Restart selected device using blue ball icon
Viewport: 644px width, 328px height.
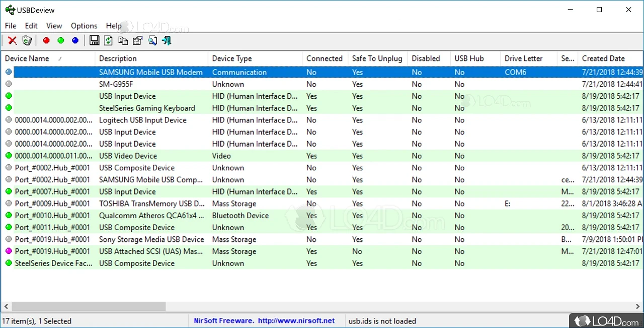[75, 40]
